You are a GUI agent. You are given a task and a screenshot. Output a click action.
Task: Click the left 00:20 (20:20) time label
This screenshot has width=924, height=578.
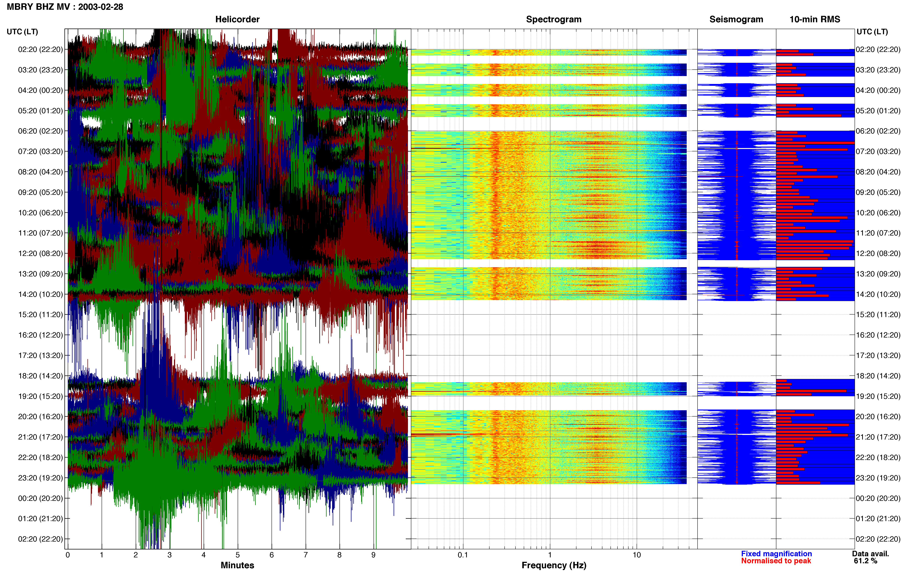(x=41, y=498)
